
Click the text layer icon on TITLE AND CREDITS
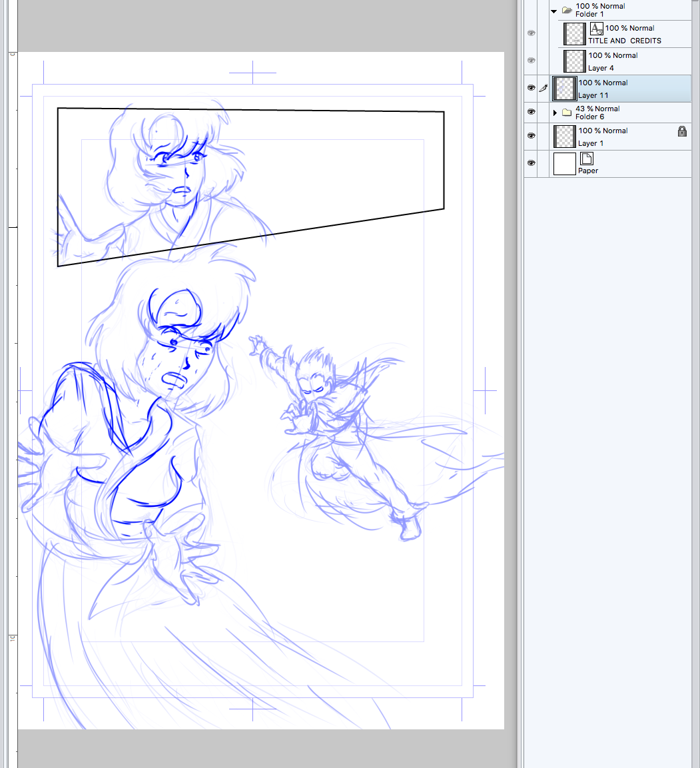pyautogui.click(x=596, y=28)
